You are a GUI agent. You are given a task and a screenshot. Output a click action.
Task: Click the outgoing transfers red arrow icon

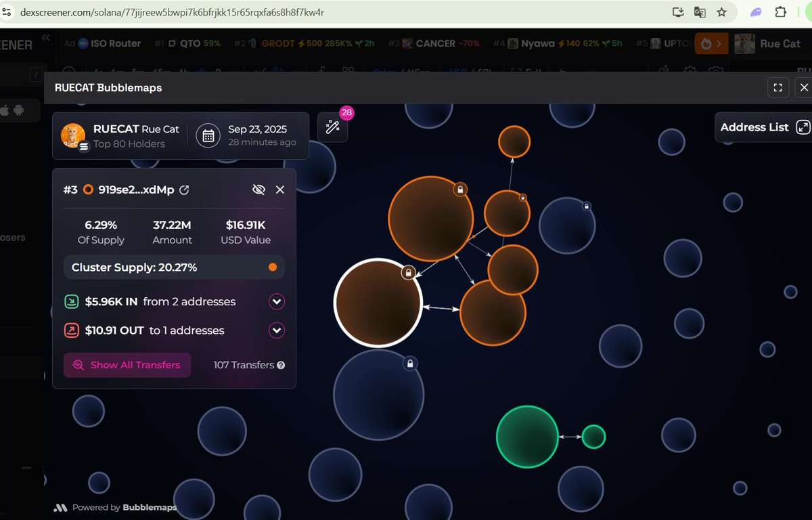tap(72, 330)
